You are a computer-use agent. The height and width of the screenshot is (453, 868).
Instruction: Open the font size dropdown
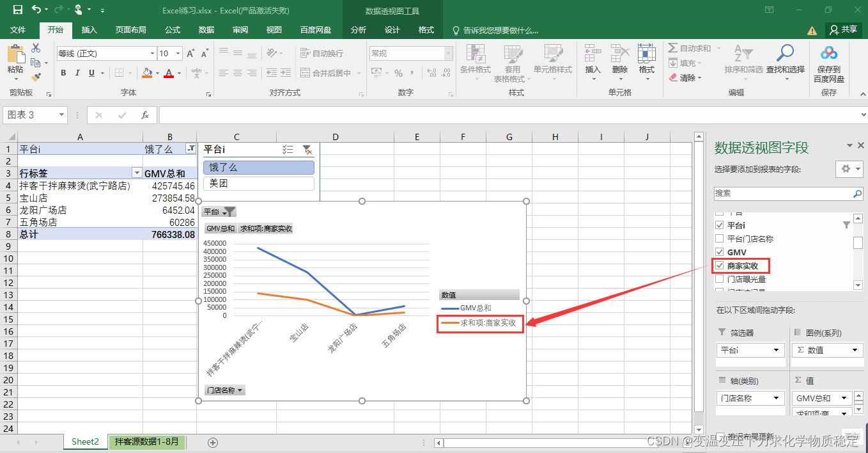click(x=179, y=54)
